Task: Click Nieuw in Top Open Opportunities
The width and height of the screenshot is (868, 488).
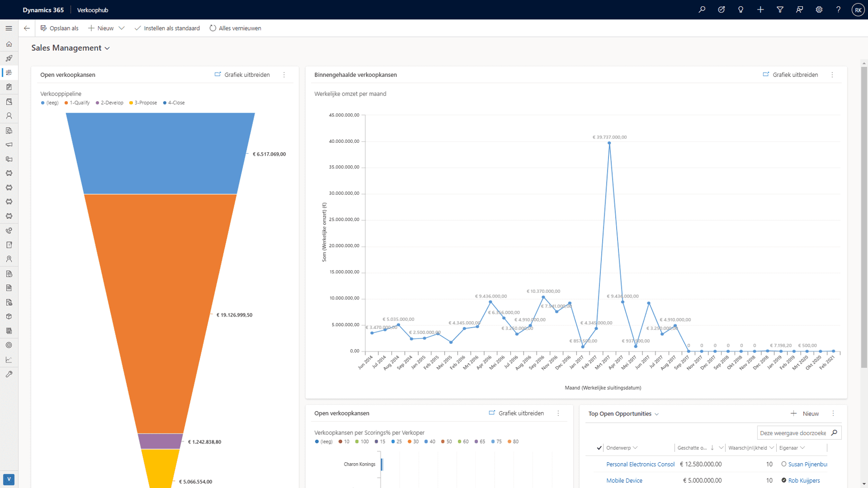Action: [804, 414]
